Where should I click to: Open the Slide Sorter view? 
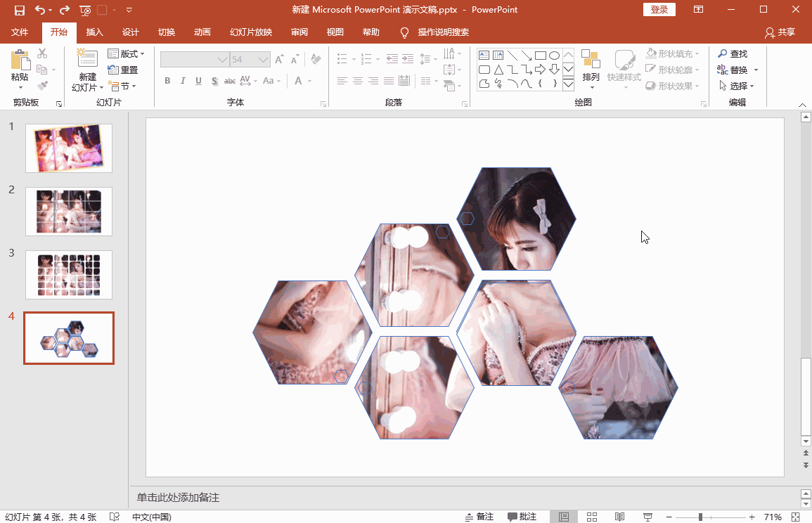pos(591,517)
